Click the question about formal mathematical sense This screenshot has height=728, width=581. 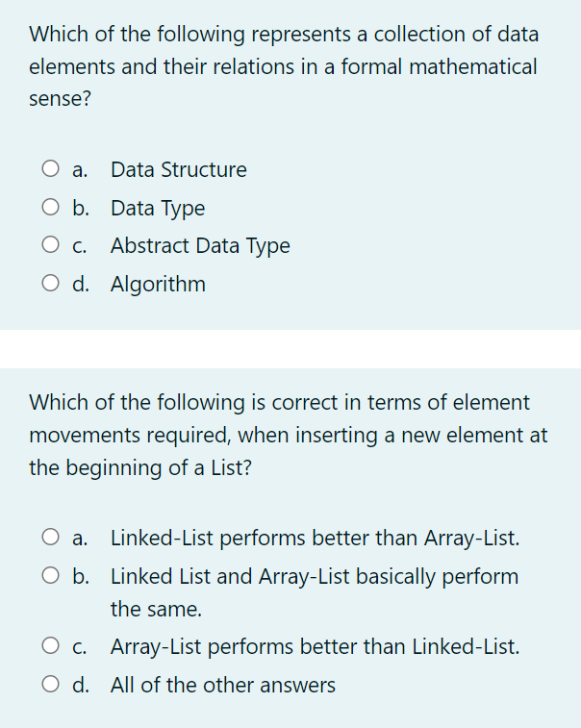[284, 66]
